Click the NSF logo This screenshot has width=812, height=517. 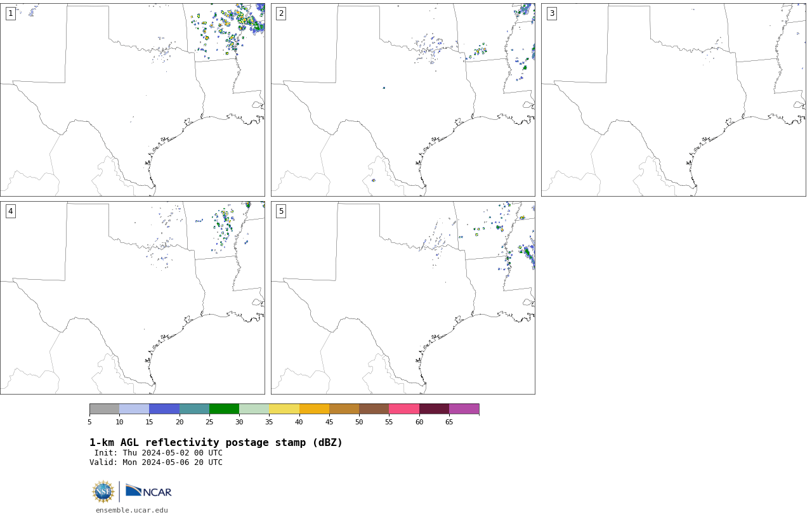[x=103, y=492]
